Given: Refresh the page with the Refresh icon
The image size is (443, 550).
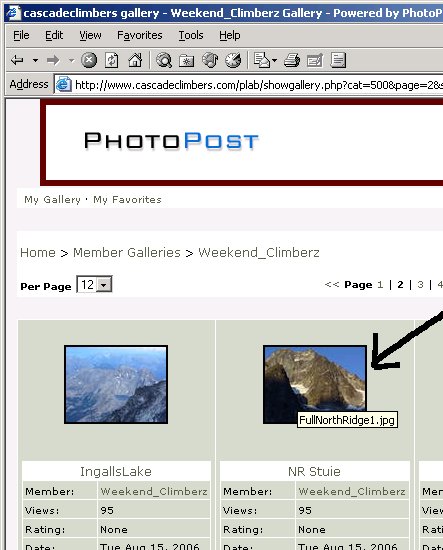Looking at the screenshot, I should point(112,60).
